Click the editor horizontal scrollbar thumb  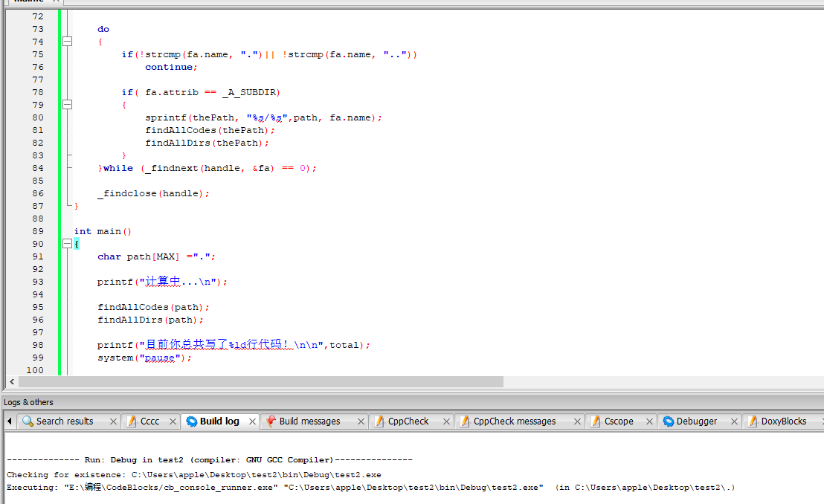click(x=261, y=381)
